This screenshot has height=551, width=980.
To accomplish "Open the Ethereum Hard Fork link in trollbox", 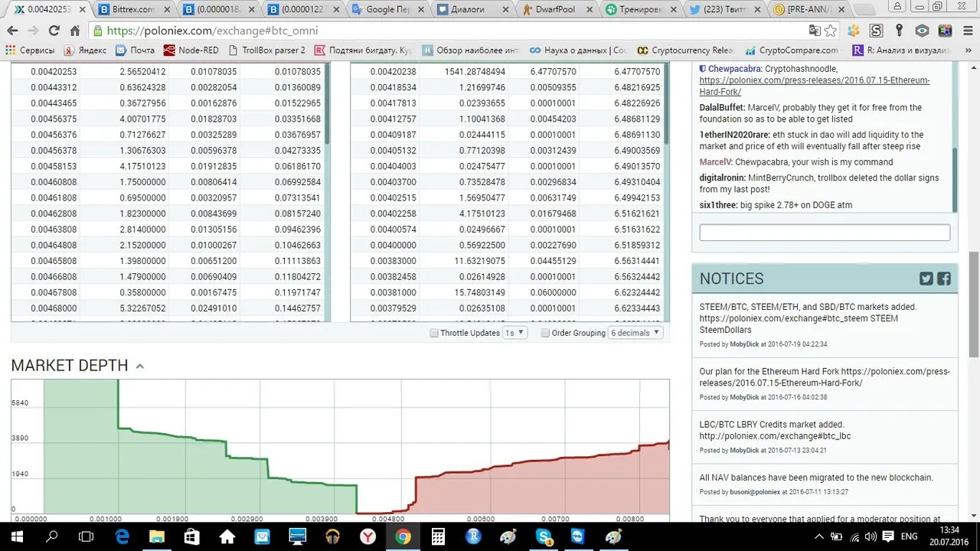I will [814, 86].
